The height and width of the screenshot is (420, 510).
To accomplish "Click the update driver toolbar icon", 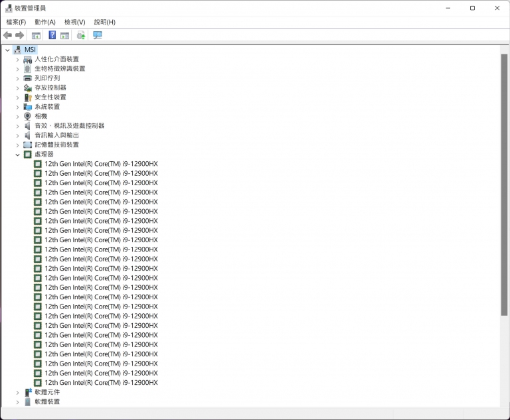I will [x=81, y=35].
